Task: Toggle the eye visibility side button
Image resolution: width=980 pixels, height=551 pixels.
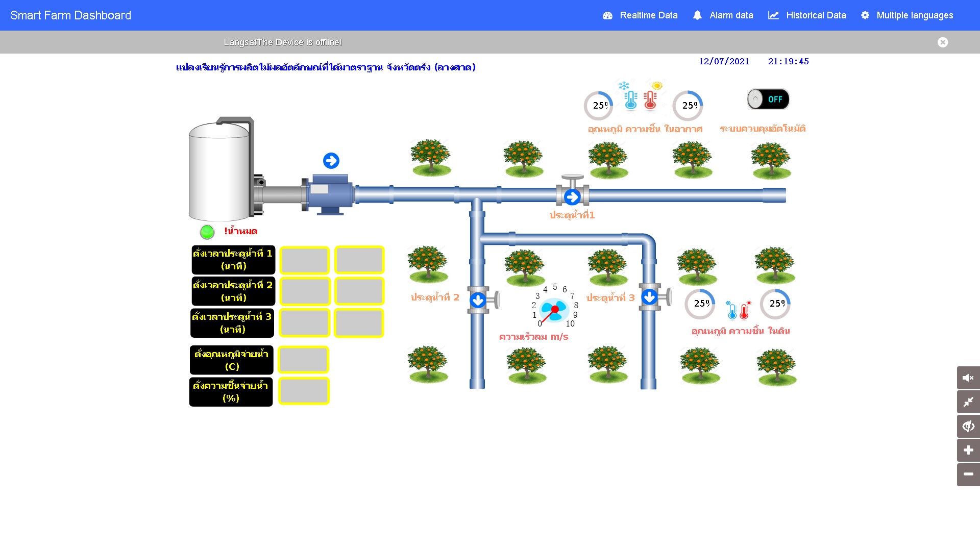Action: pyautogui.click(x=968, y=426)
